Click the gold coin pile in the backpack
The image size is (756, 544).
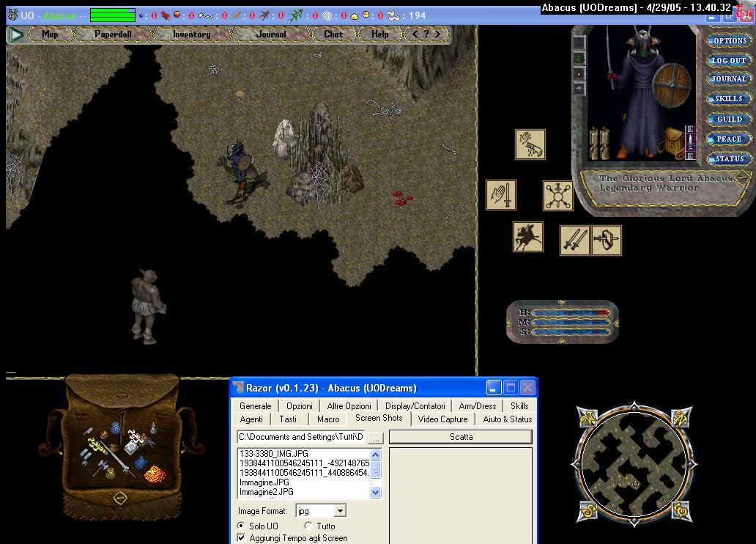click(155, 474)
